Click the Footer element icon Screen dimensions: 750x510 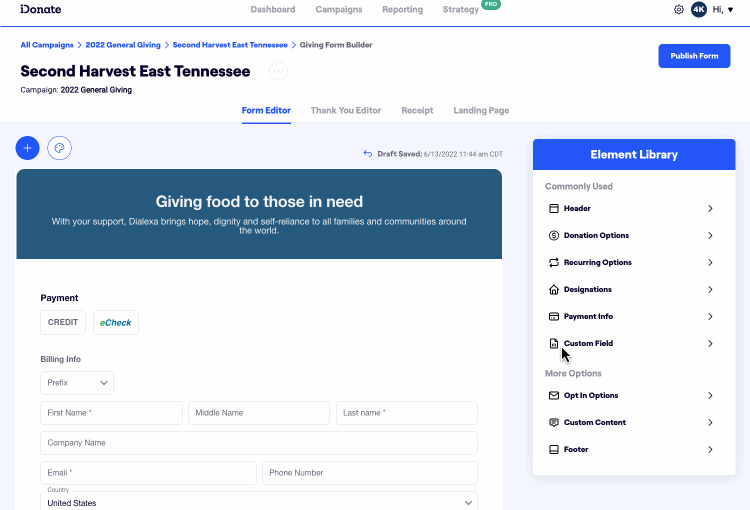553,450
